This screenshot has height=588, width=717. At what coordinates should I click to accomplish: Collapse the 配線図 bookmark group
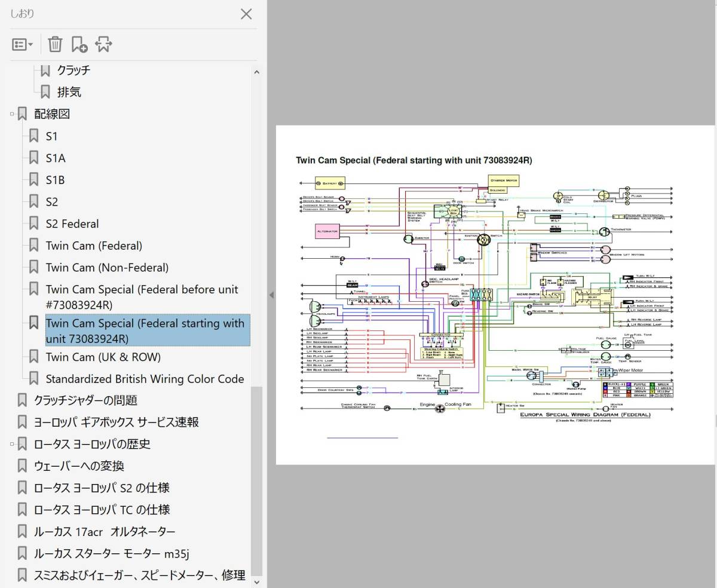point(12,114)
